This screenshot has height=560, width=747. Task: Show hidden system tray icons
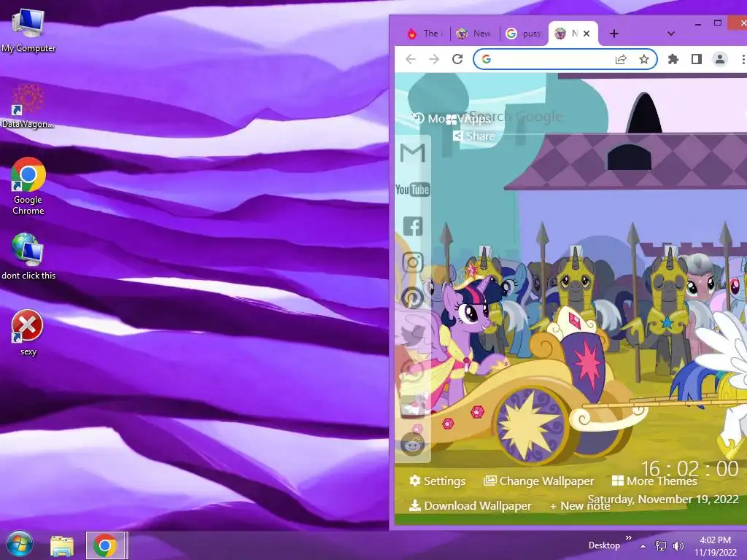tap(643, 546)
